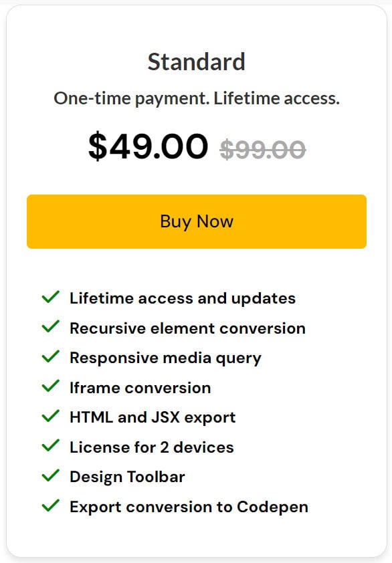This screenshot has width=392, height=563.
Task: Click Lifetime access and updates text
Action: click(183, 298)
